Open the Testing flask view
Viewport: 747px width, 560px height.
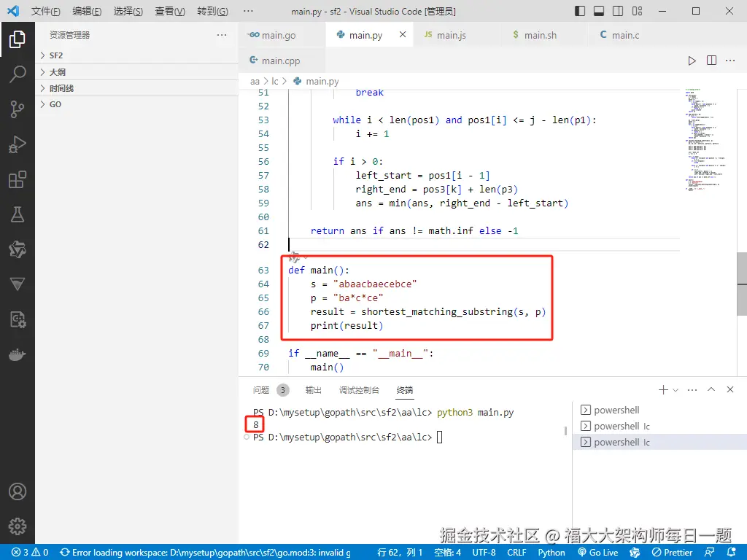18,214
